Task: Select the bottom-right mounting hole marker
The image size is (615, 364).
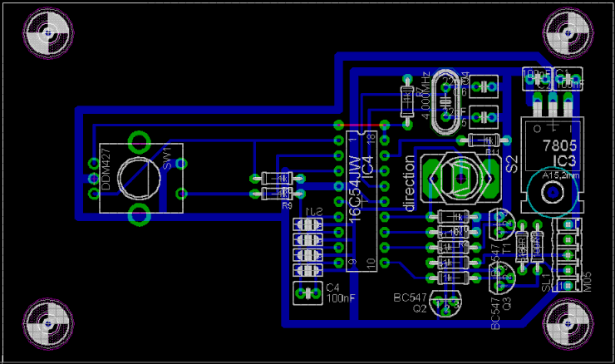Action: click(569, 324)
